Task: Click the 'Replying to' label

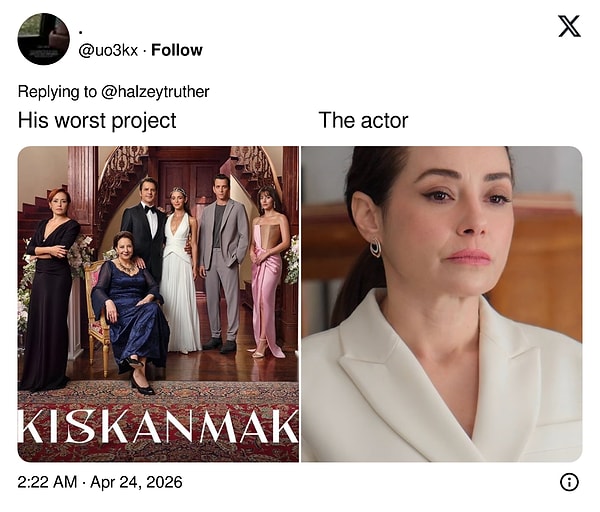Action: point(57,92)
